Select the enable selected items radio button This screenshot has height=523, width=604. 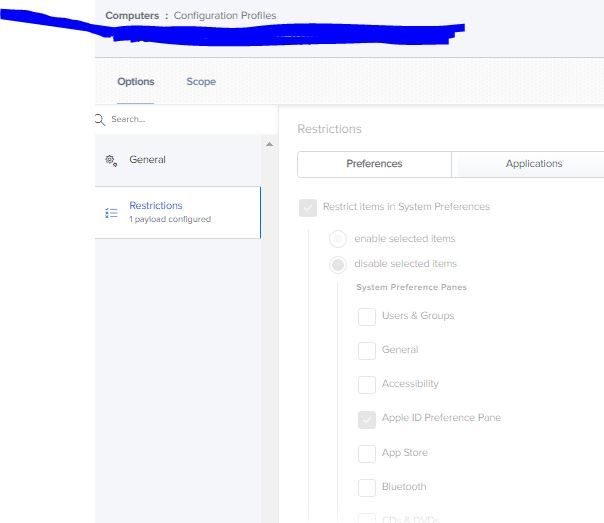pos(338,239)
